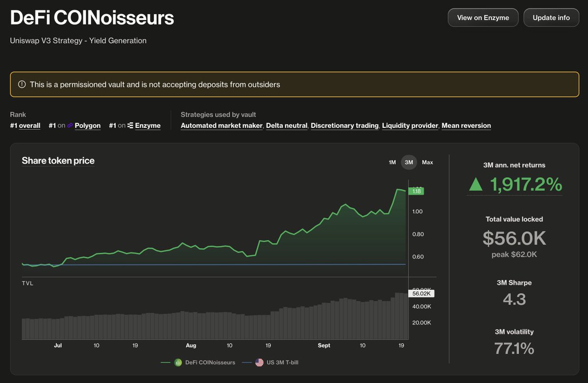Click the 3M Sharpe label
This screenshot has height=383, width=588.
(514, 283)
